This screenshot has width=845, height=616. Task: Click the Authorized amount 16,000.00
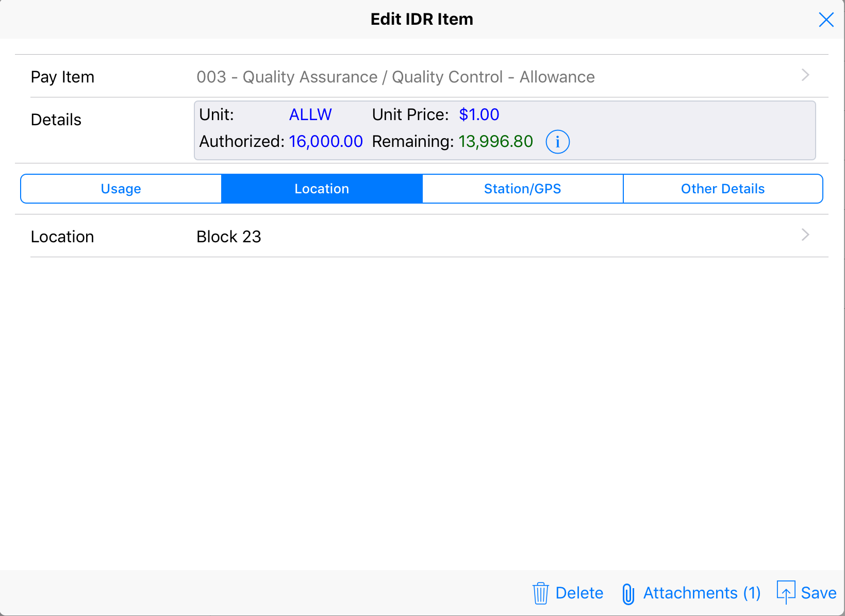pos(326,141)
